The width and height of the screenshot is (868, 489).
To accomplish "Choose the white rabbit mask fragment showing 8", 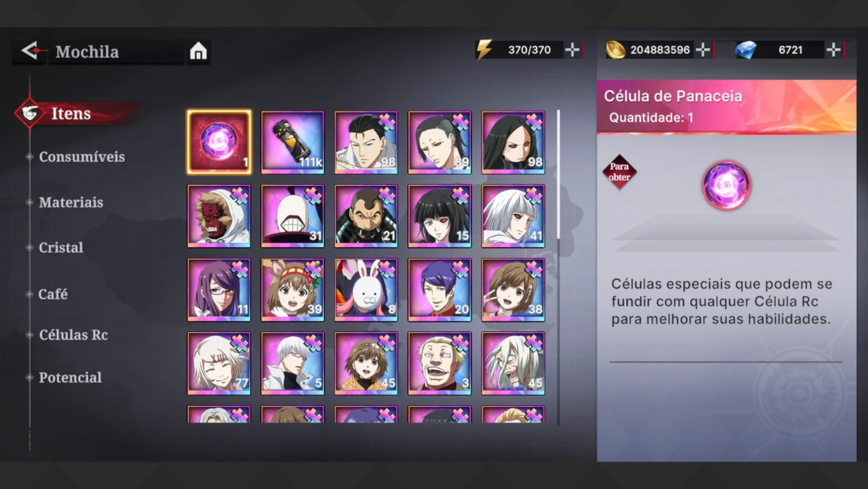I will pyautogui.click(x=366, y=290).
